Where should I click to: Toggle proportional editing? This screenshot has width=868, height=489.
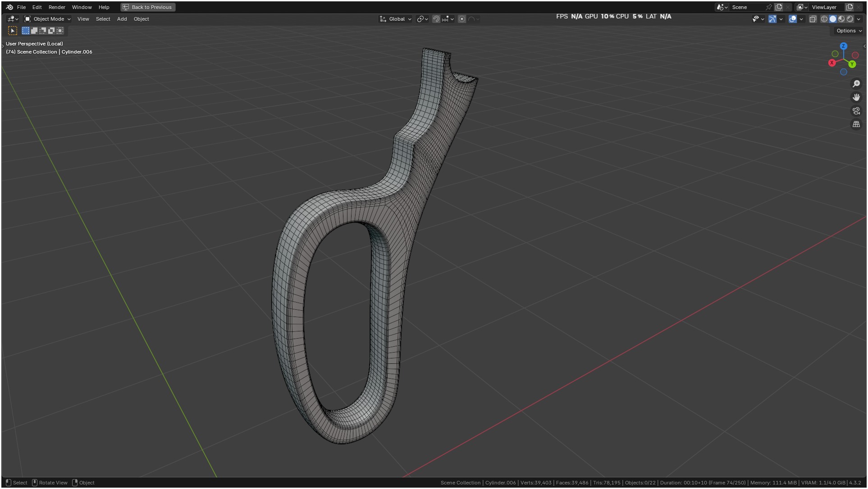coord(462,19)
